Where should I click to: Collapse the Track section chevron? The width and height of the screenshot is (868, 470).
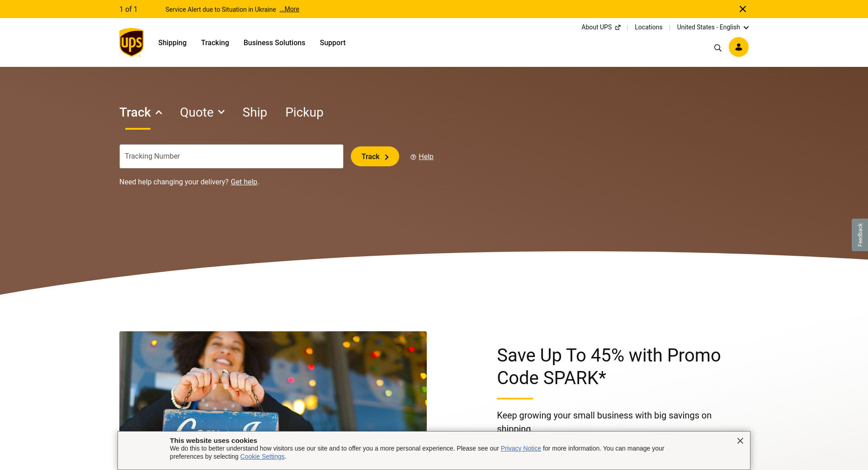coord(159,113)
